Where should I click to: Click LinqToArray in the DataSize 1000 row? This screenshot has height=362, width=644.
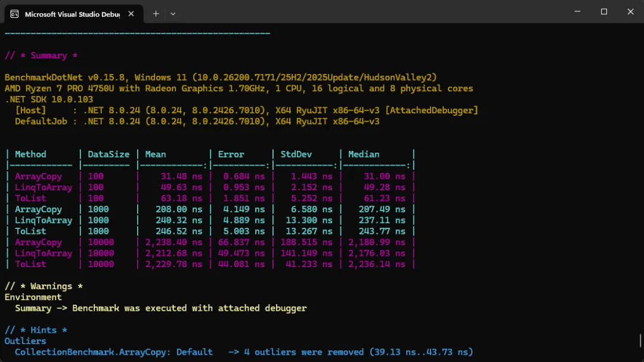[44, 220]
